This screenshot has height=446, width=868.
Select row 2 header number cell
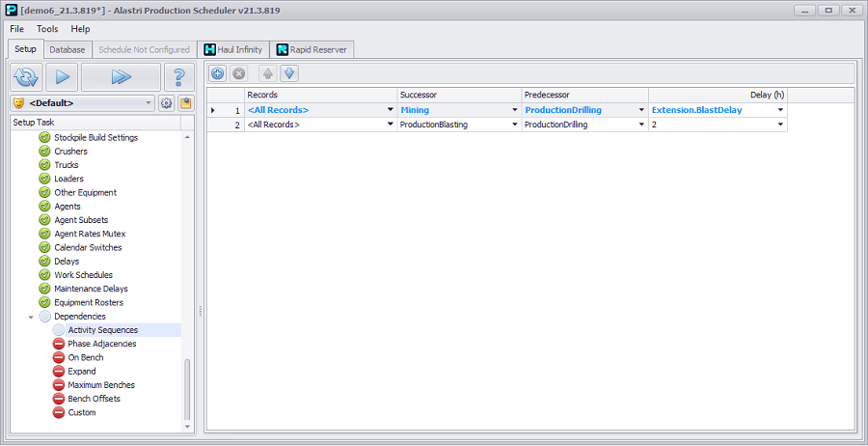point(226,125)
